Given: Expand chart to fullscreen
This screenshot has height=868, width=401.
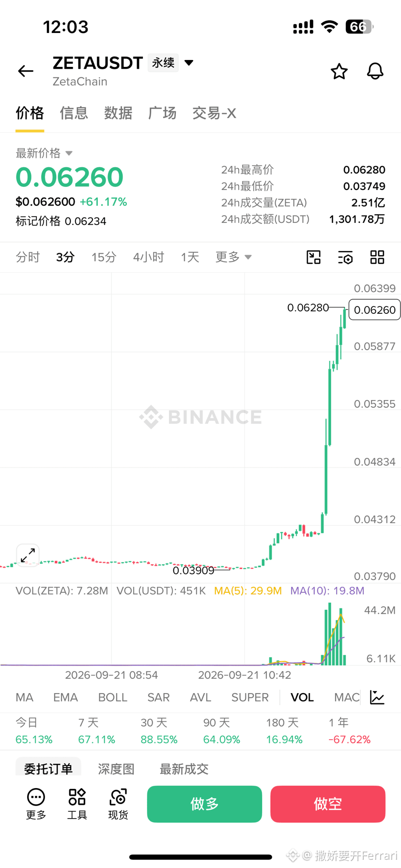Looking at the screenshot, I should pos(28,555).
